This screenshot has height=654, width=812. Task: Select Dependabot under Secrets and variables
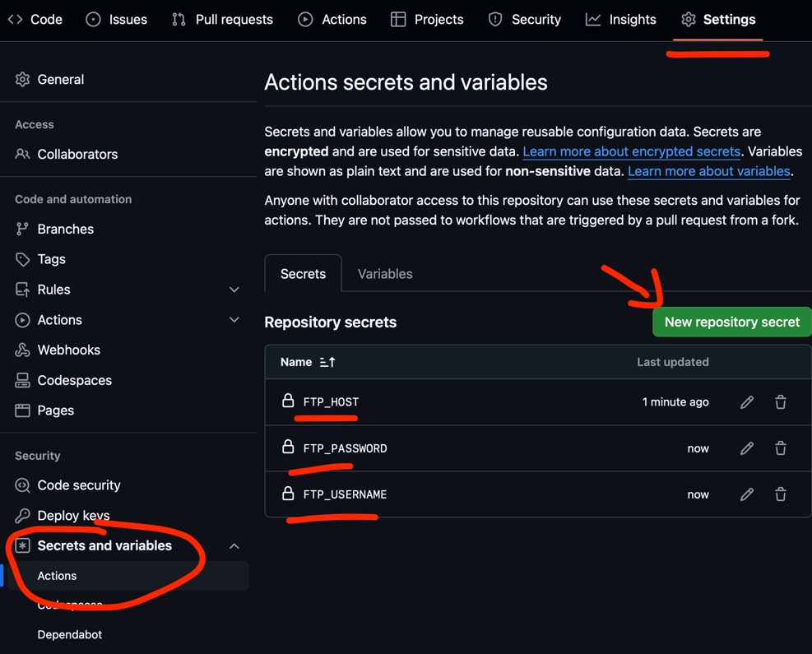pyautogui.click(x=70, y=634)
